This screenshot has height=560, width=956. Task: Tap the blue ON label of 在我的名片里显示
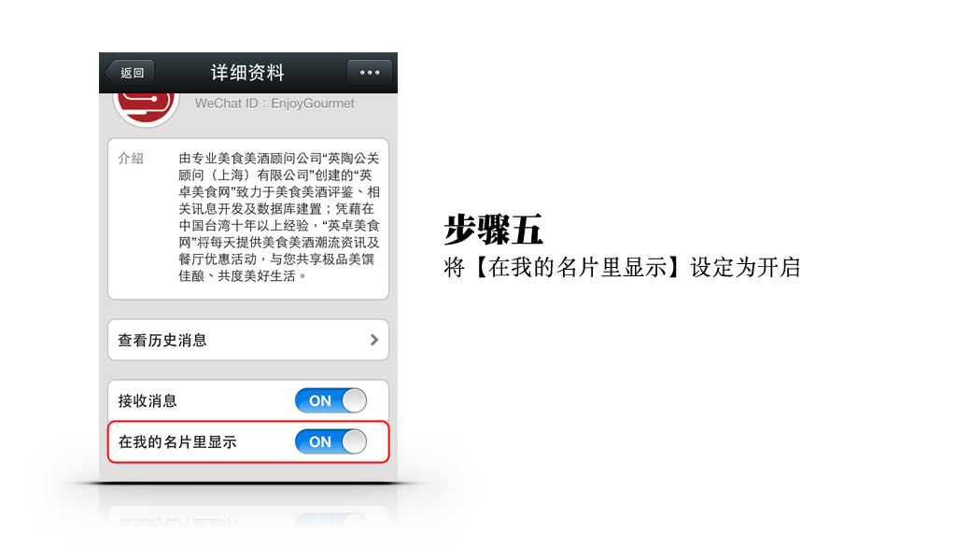[x=320, y=442]
